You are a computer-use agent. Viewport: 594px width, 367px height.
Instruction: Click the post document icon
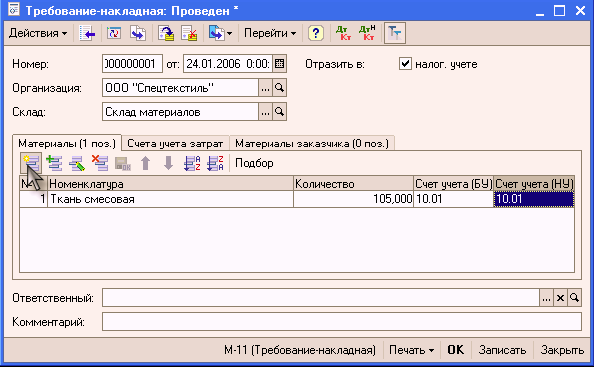point(166,33)
